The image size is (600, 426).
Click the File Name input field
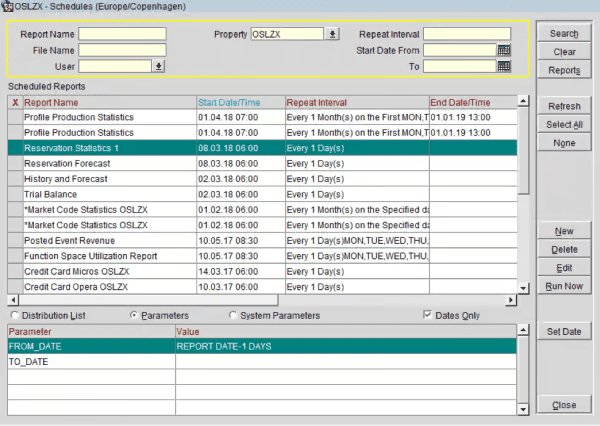(122, 50)
